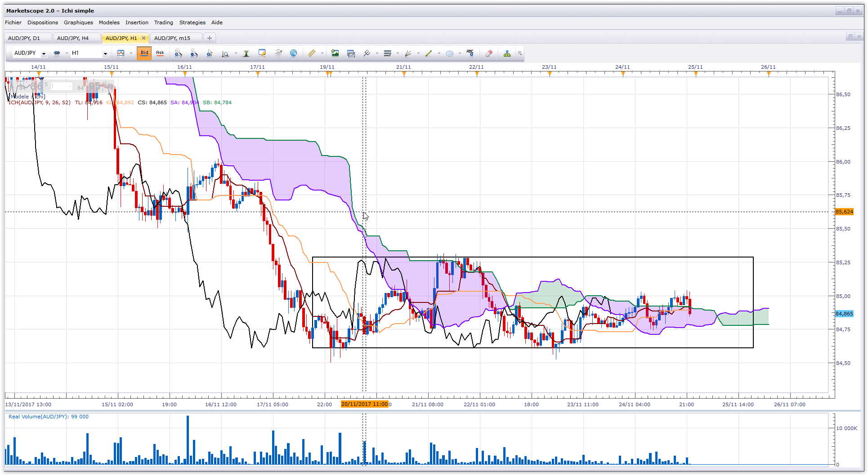Open the Graphiques menu
The image size is (868, 475).
[x=78, y=22]
